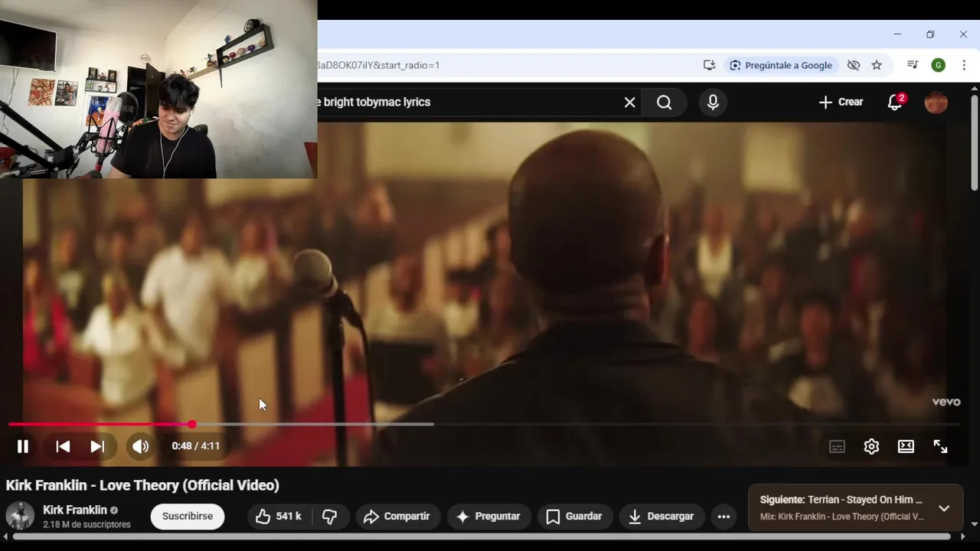The height and width of the screenshot is (551, 980).
Task: Open Kirk Franklin channel name link
Action: pos(75,510)
